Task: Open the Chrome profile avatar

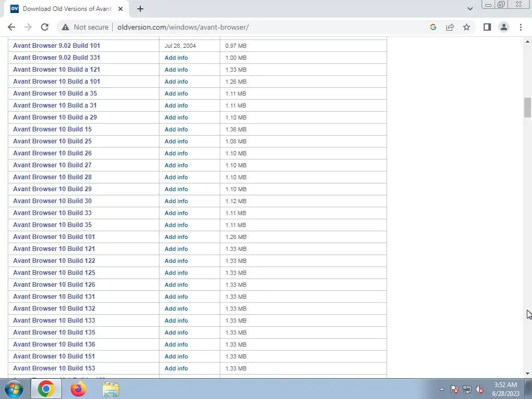Action: tap(504, 27)
